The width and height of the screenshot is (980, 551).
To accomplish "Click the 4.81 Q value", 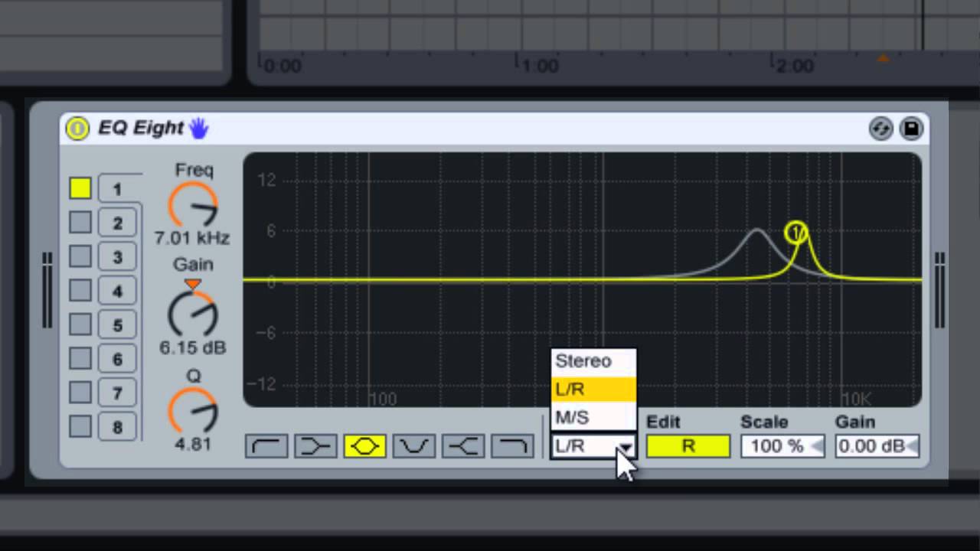I will tap(192, 444).
